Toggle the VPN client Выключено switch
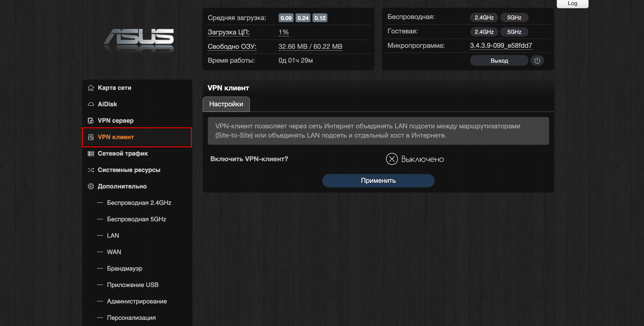Image resolution: width=644 pixels, height=326 pixels. 392,159
